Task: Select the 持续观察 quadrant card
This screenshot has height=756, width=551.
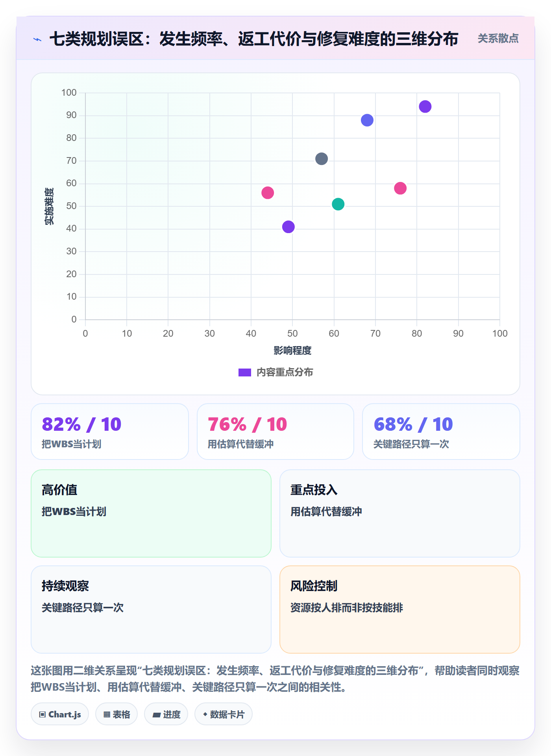Action: [x=151, y=610]
